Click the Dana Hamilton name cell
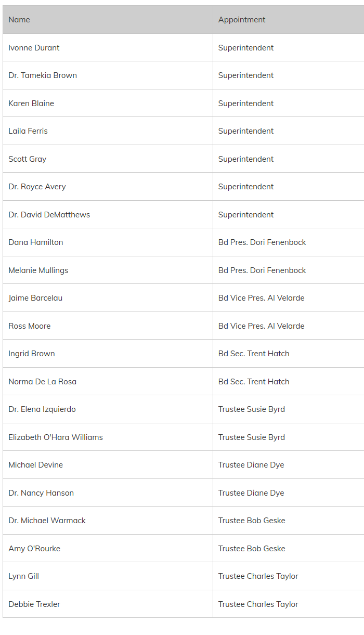Viewport: 364px width, 635px height. (108, 242)
